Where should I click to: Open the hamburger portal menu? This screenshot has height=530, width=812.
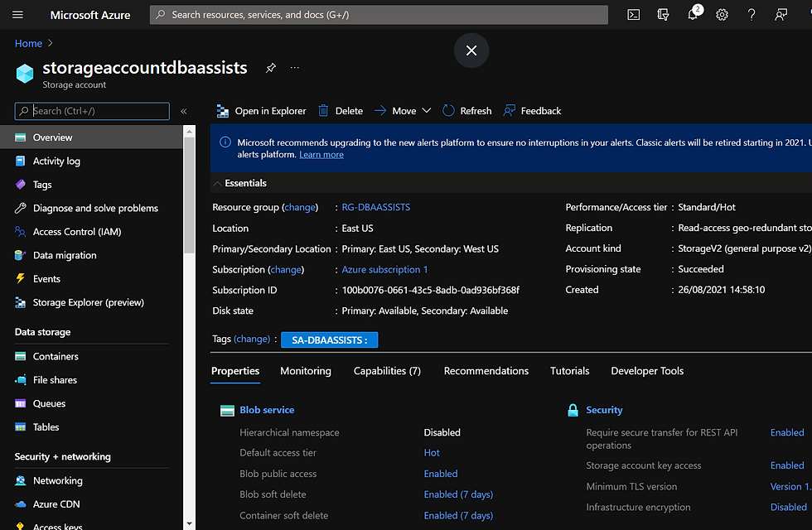click(17, 15)
